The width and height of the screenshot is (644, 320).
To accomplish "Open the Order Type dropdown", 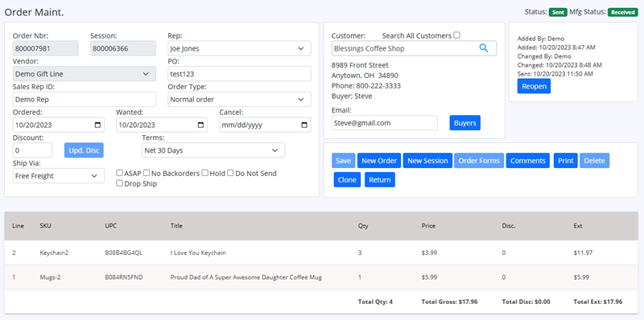I will [239, 99].
